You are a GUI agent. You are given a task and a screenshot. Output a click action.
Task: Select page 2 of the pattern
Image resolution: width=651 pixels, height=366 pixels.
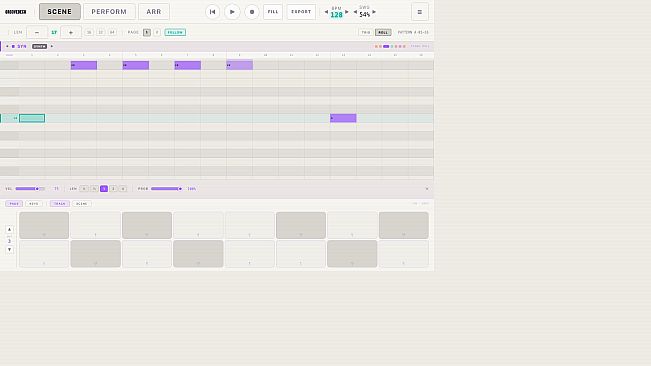157,32
